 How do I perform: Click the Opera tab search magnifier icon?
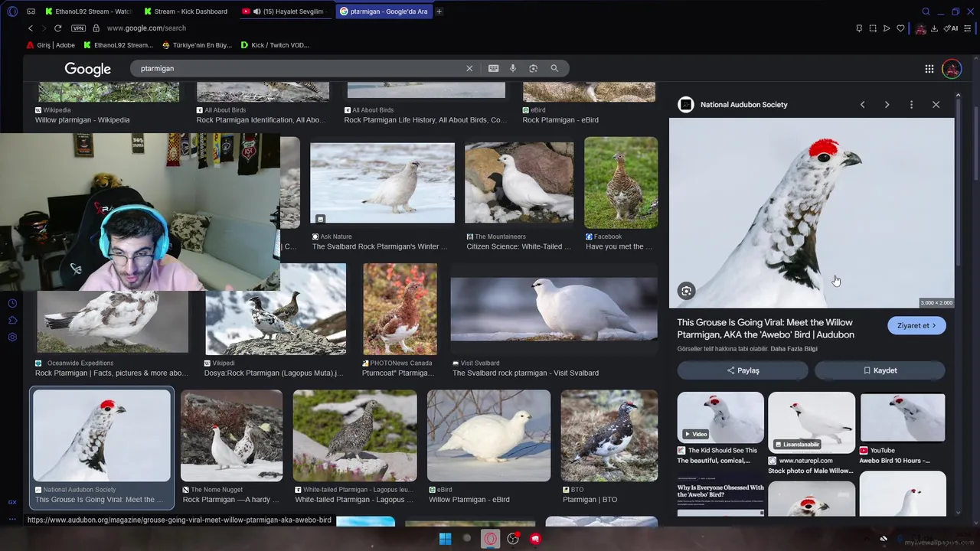(x=926, y=11)
